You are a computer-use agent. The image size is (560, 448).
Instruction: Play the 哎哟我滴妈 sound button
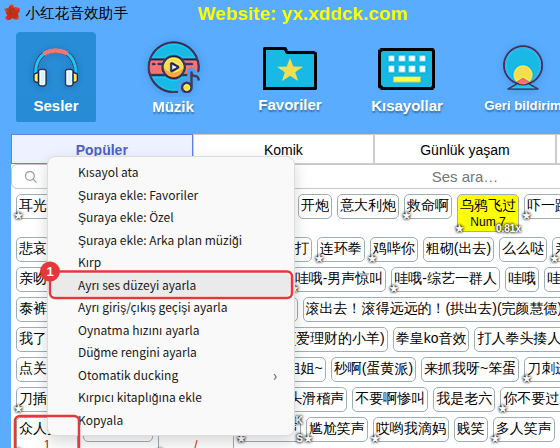(x=410, y=429)
